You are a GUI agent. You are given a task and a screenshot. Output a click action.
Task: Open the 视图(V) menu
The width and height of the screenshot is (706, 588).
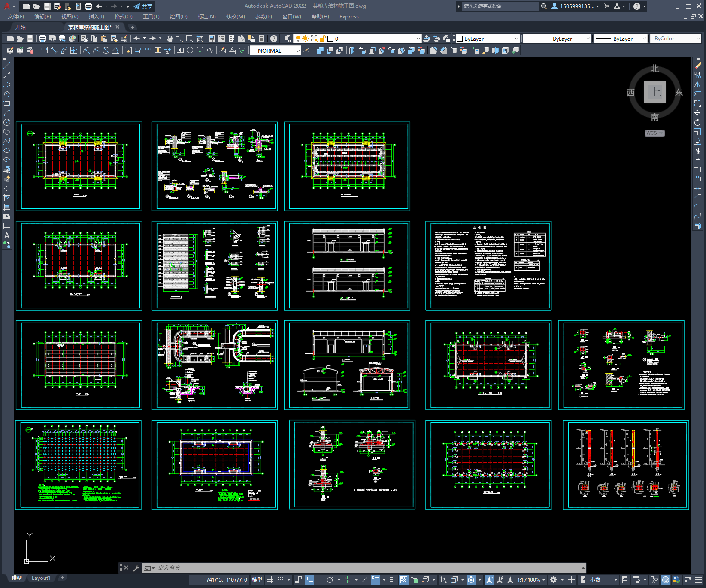(x=70, y=17)
